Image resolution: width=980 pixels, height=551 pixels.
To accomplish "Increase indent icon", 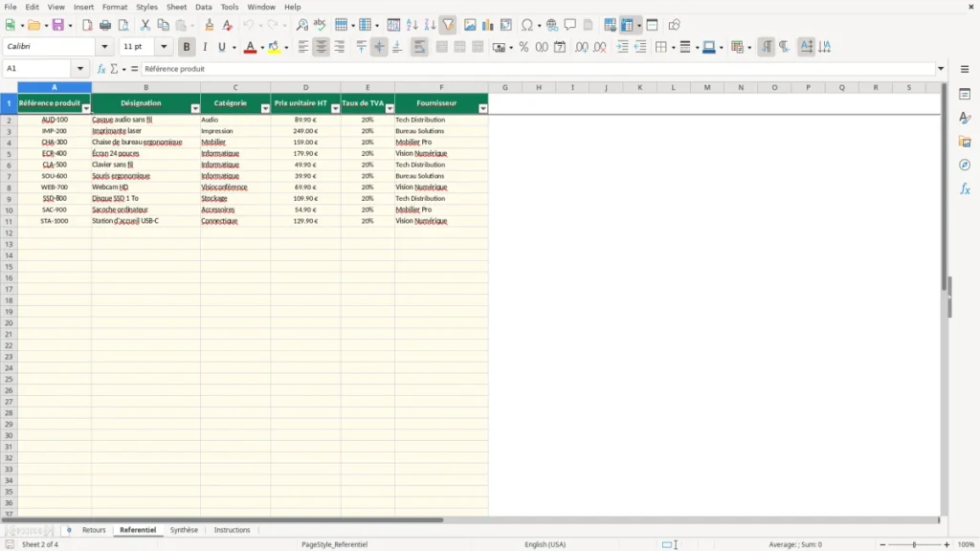I will pyautogui.click(x=622, y=47).
